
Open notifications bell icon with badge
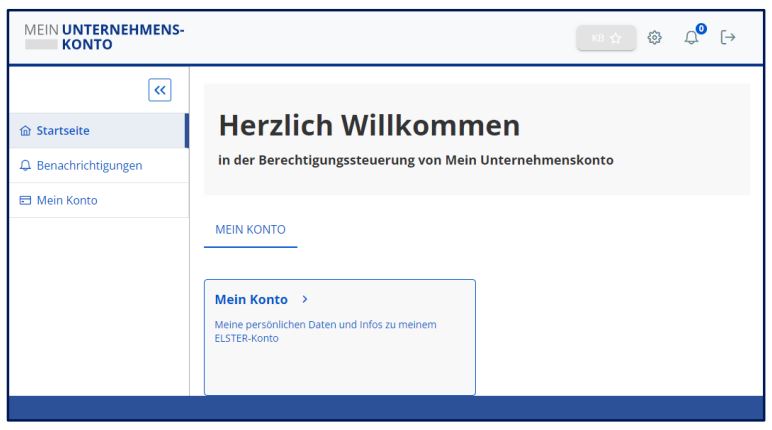coord(691,37)
